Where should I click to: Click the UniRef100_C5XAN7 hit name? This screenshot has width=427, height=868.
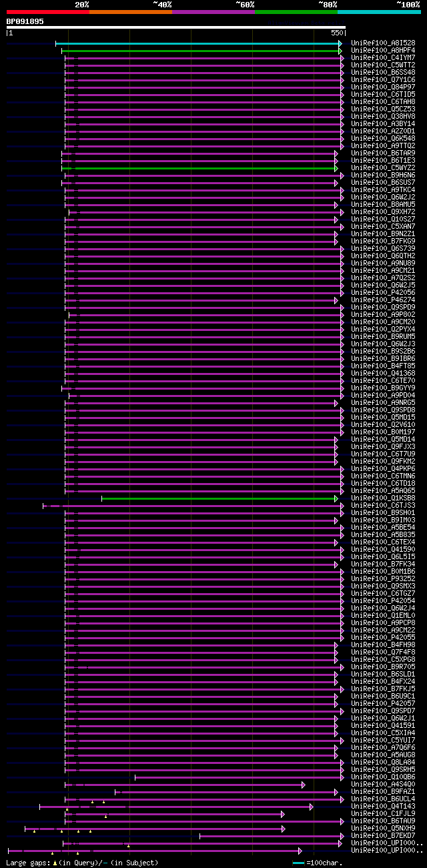tap(383, 227)
